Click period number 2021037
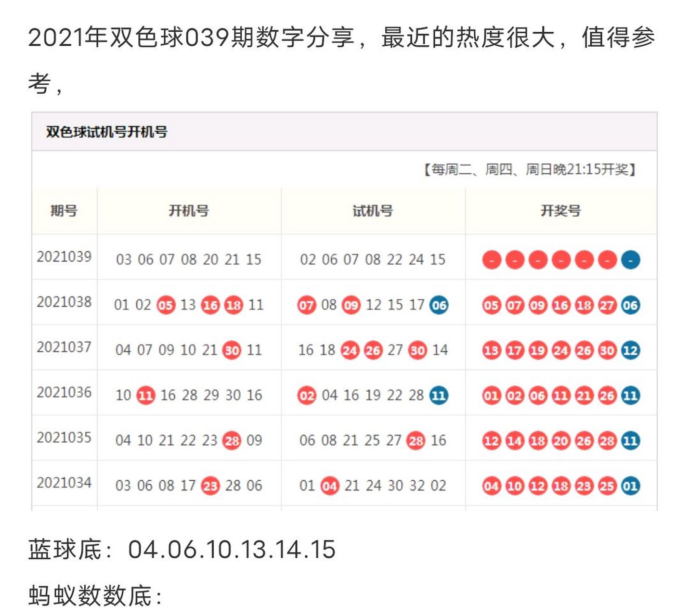 point(64,347)
